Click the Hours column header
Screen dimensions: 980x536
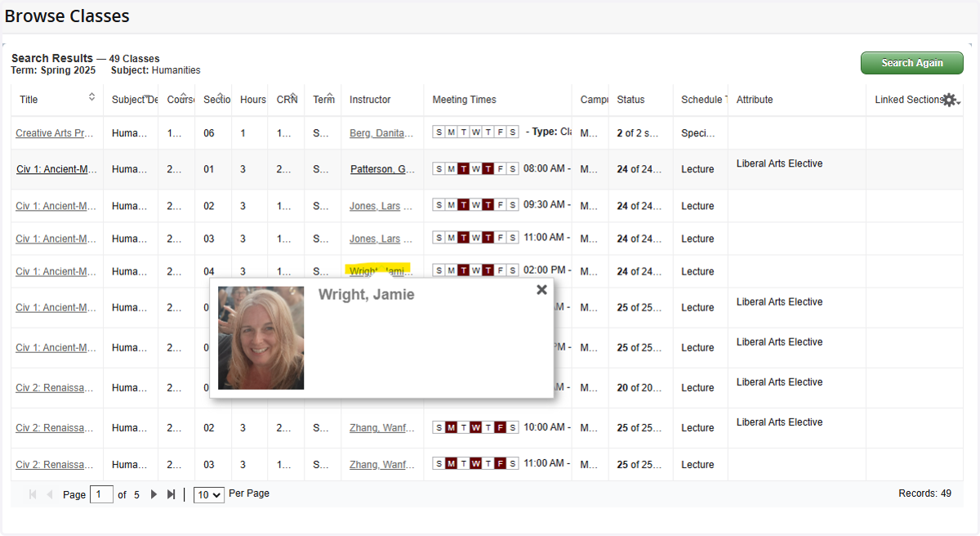[x=252, y=100]
